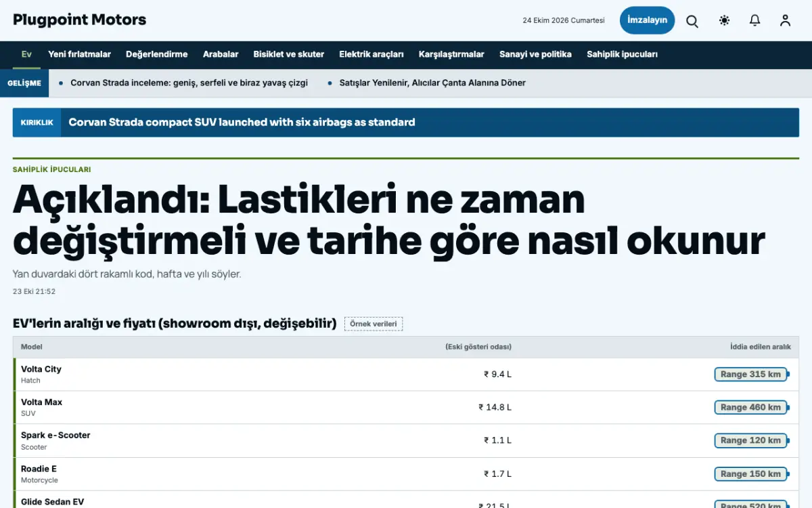Select the Glide Sedan EV model row

(406, 500)
